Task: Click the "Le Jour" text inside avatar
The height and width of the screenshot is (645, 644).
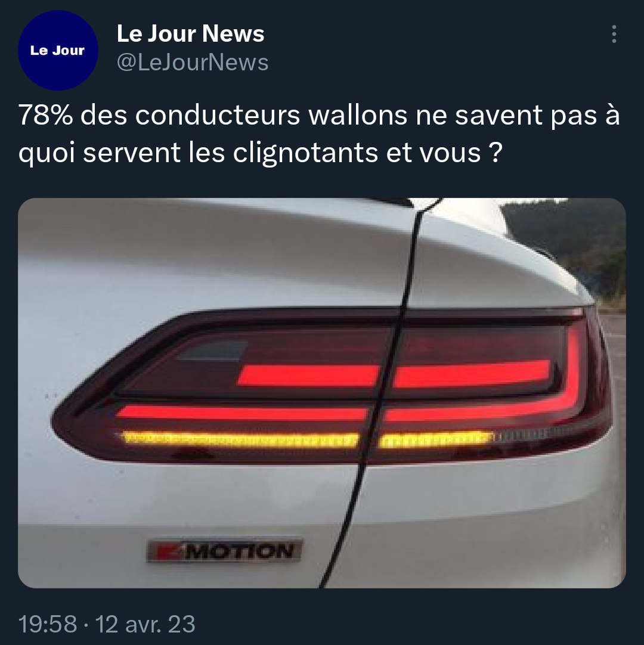Action: (x=57, y=51)
